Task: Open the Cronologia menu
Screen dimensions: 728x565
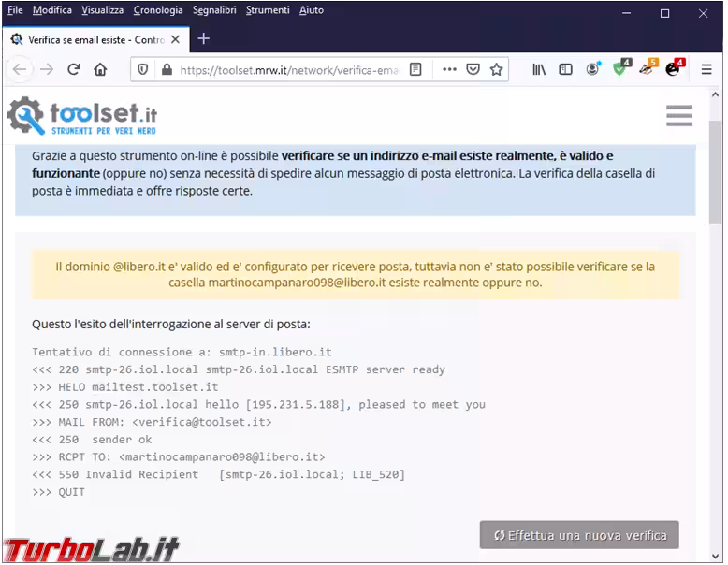Action: (158, 10)
